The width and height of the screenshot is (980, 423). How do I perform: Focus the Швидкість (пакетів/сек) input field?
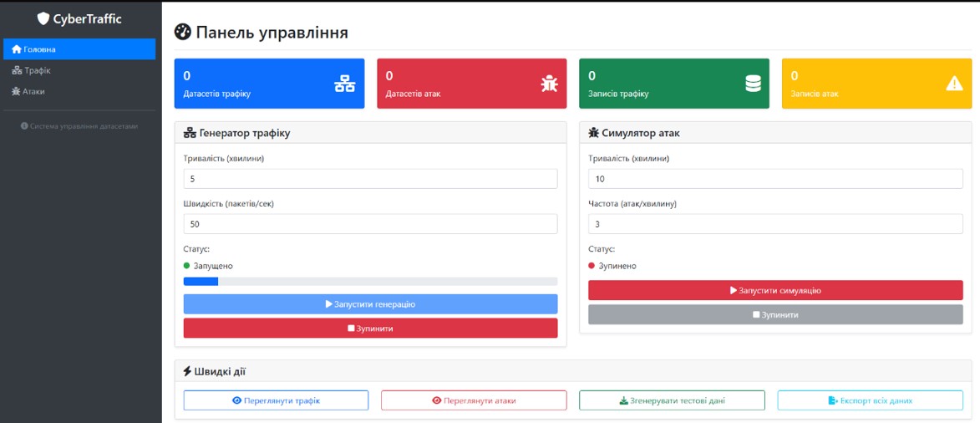coord(370,224)
